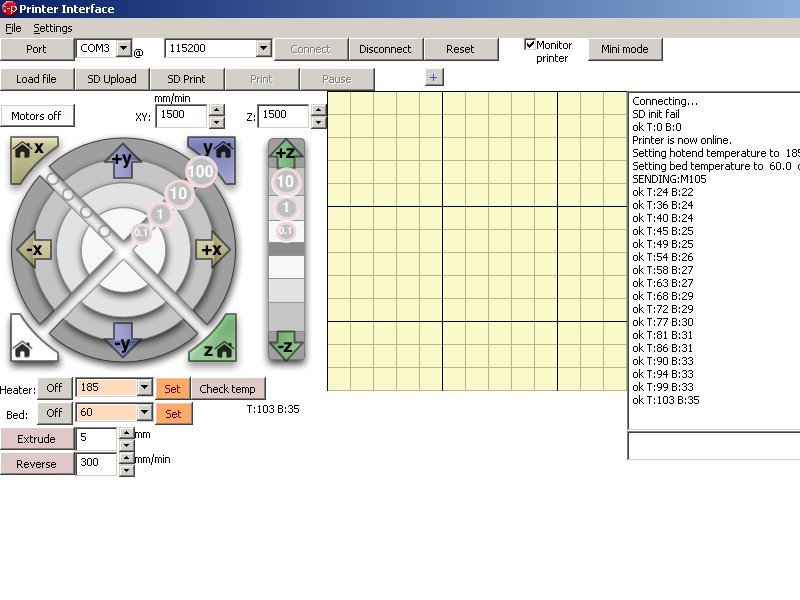Image resolution: width=800 pixels, height=600 pixels.
Task: Decrease extrude speed with down spinner
Action: tap(127, 470)
